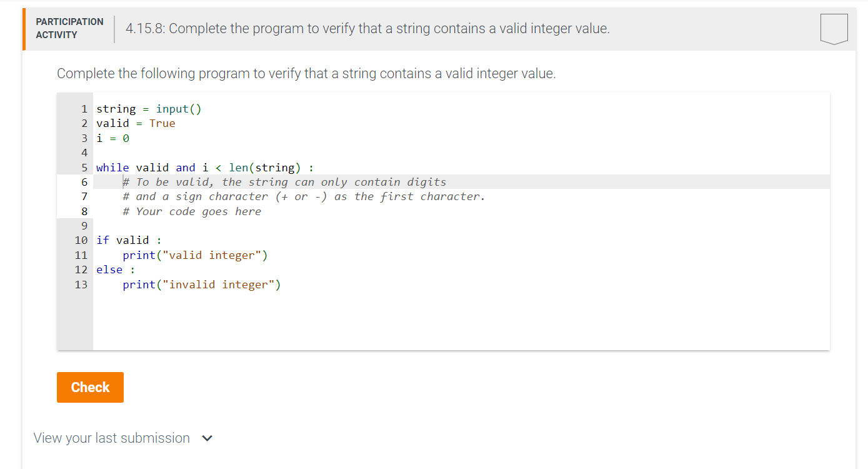This screenshot has height=469, width=868.
Task: Click the '# Your code goes here' comment
Action: pos(191,211)
